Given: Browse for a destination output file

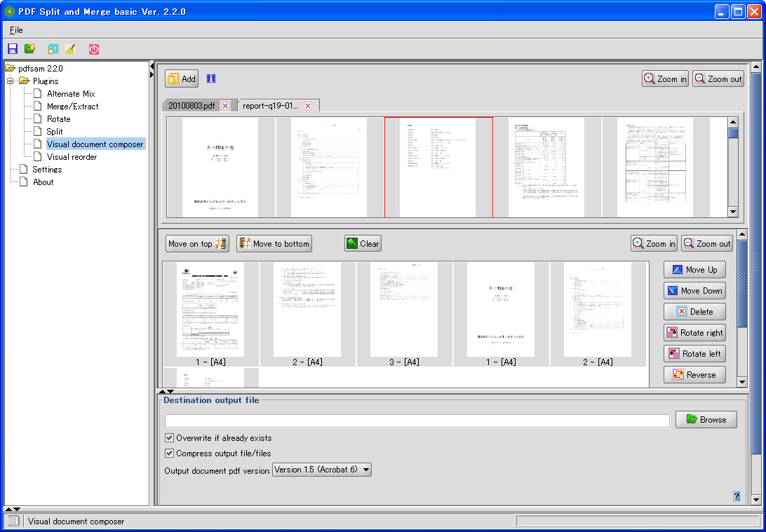Looking at the screenshot, I should click(x=706, y=419).
